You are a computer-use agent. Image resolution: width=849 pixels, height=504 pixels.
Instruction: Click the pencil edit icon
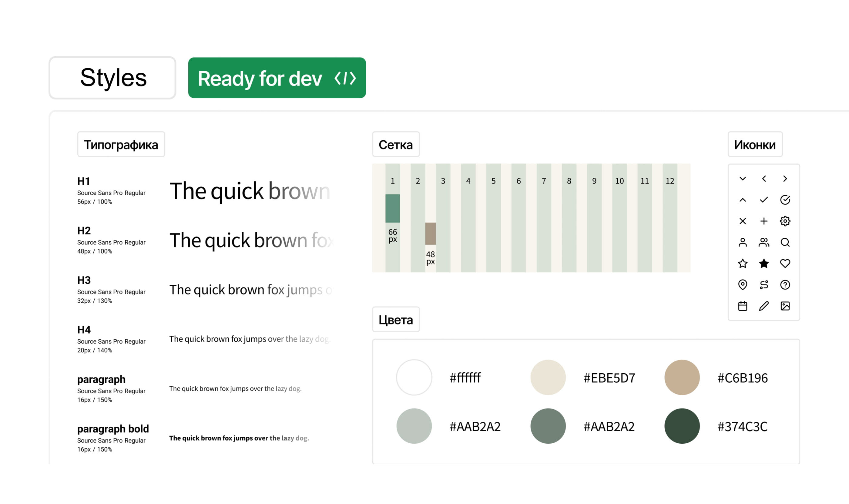click(x=764, y=306)
